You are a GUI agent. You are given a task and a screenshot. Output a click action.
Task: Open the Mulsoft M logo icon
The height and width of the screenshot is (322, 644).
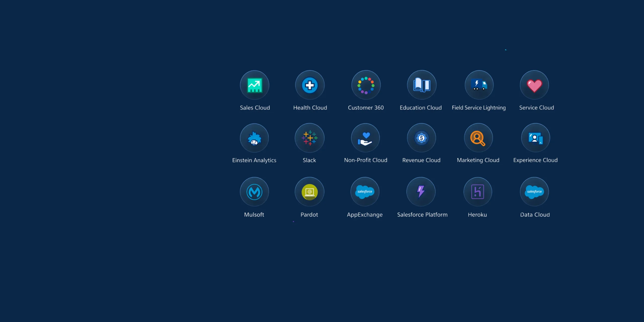click(x=254, y=192)
